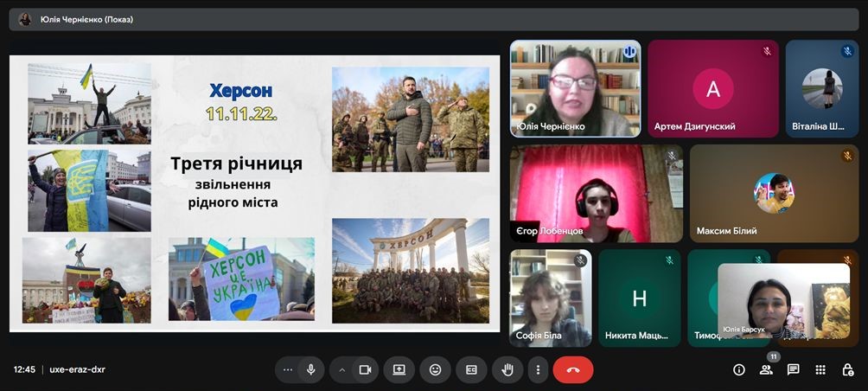Image resolution: width=868 pixels, height=391 pixels.
Task: Show the participants list
Action: (x=766, y=369)
